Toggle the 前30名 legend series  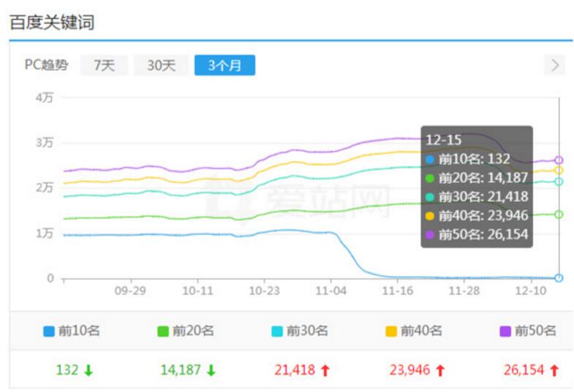[x=300, y=331]
